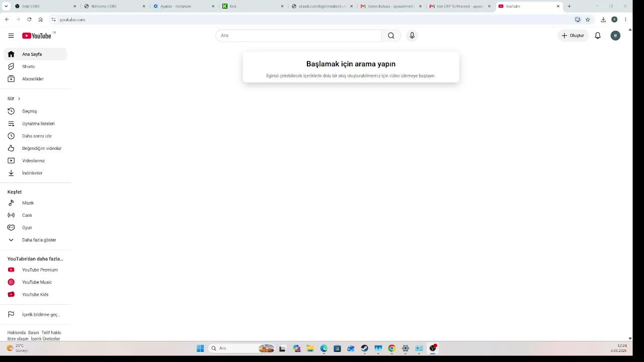This screenshot has width=644, height=362.
Task: Open the browser downloads icon
Action: coord(603,20)
